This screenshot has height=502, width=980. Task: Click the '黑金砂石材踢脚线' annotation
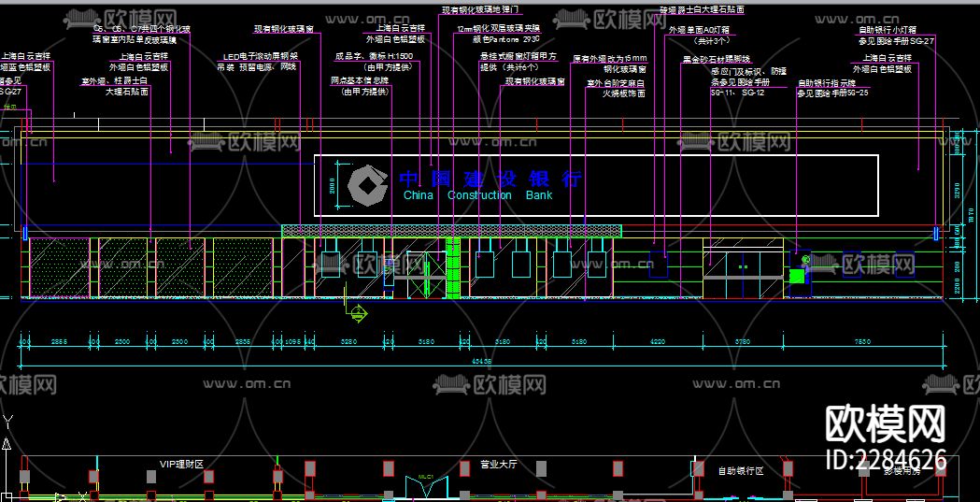click(717, 60)
